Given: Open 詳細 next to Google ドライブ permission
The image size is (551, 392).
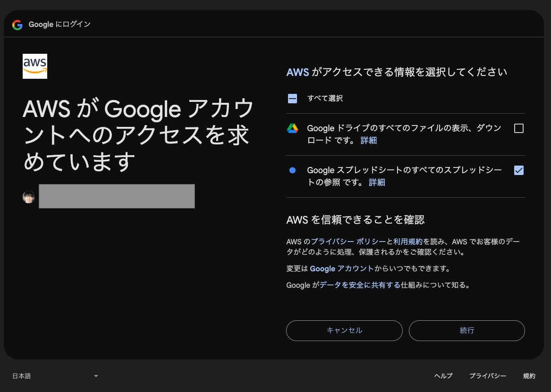Looking at the screenshot, I should click(x=369, y=140).
